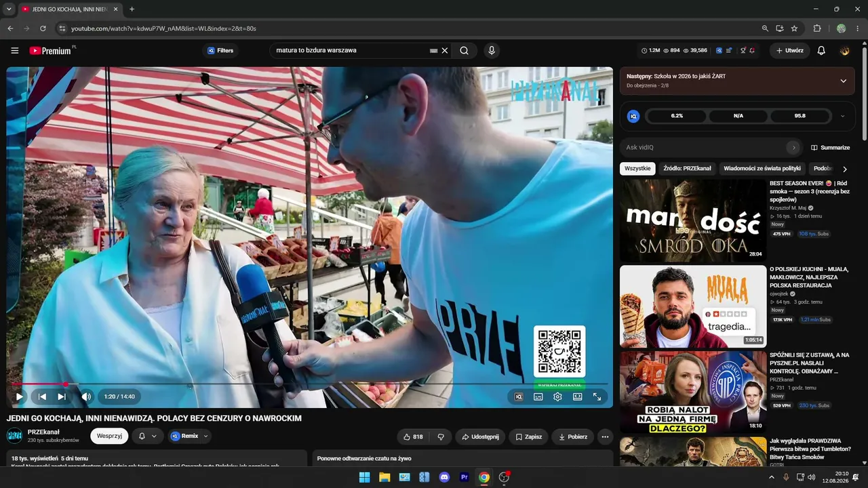Click Summarize in vidIQ panel
This screenshot has width=868, height=488.
point(830,147)
